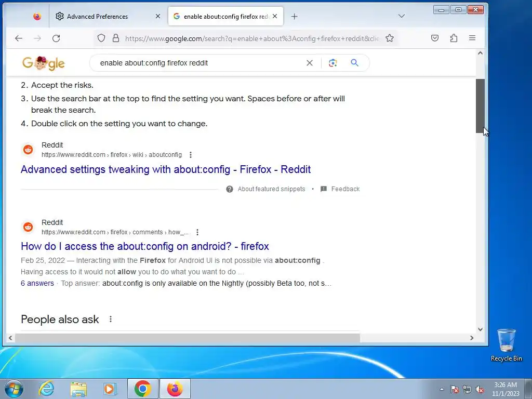Click the Firefox URL address bar

[252, 38]
